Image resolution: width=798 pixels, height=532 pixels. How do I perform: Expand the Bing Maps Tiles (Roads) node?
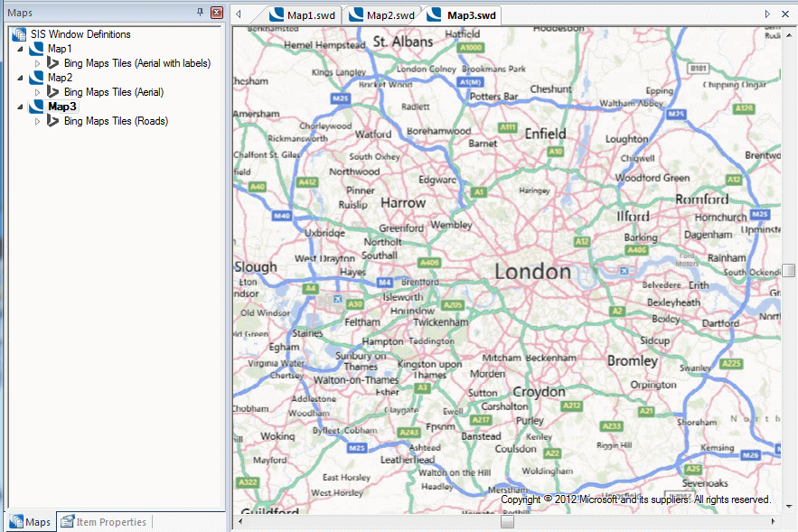(x=39, y=120)
